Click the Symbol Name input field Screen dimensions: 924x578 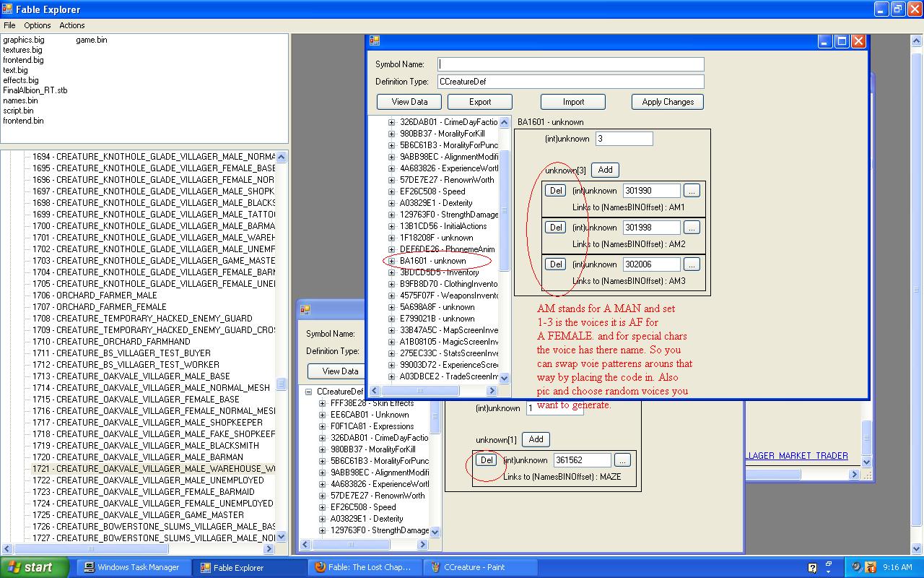click(x=570, y=64)
